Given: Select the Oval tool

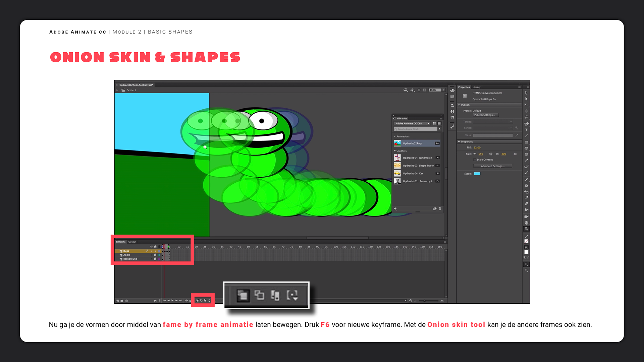Looking at the screenshot, I should (x=526, y=148).
